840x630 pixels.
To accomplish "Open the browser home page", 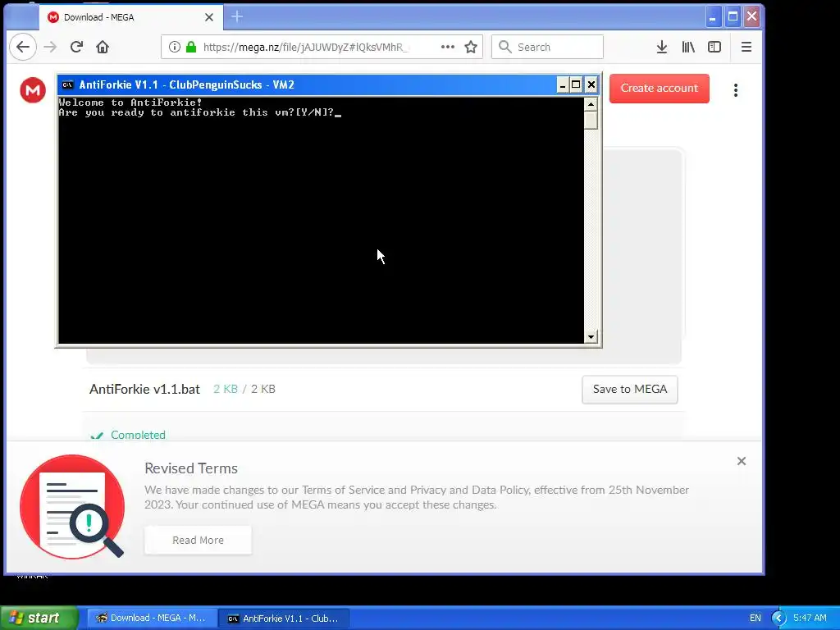I will coord(103,47).
